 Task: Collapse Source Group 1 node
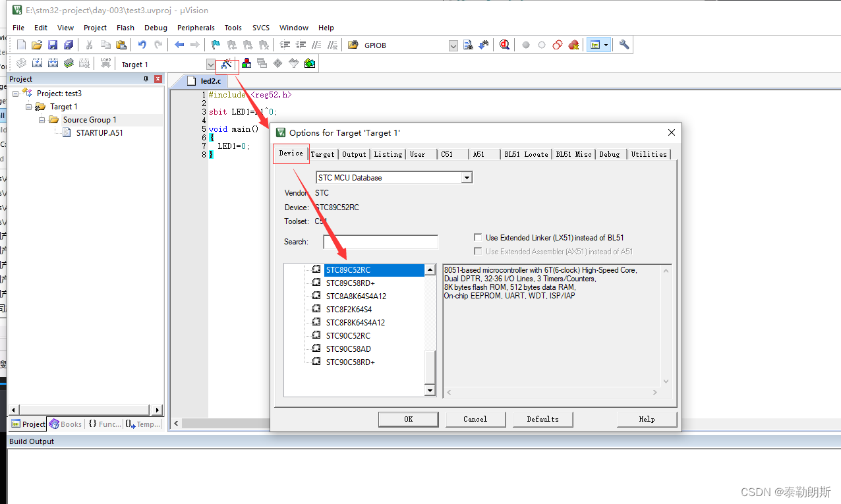point(42,120)
